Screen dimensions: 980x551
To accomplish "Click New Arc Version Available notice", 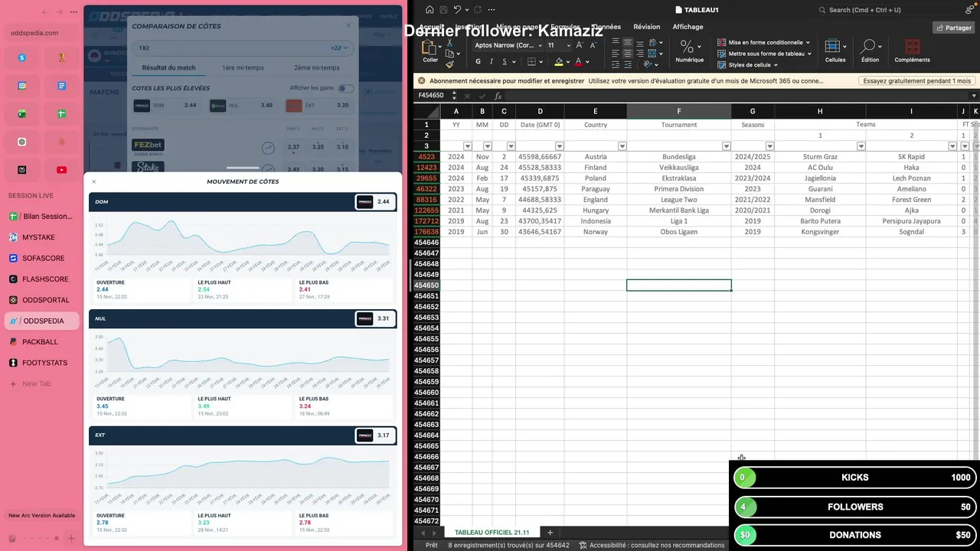I will pyautogui.click(x=42, y=516).
